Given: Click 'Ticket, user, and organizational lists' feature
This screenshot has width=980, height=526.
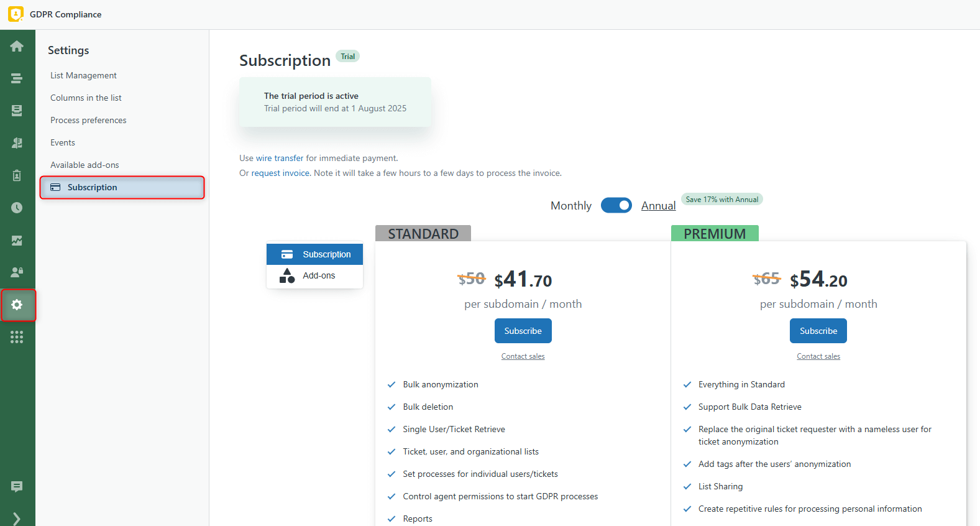Looking at the screenshot, I should 470,451.
